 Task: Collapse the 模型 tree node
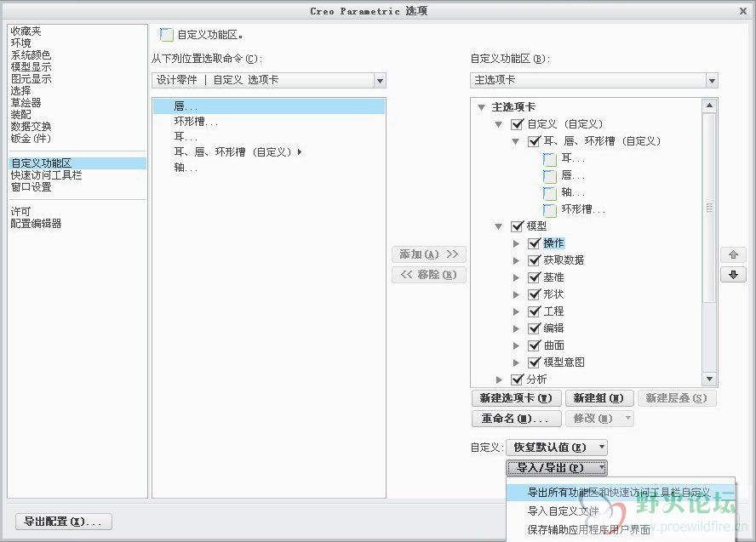(499, 226)
